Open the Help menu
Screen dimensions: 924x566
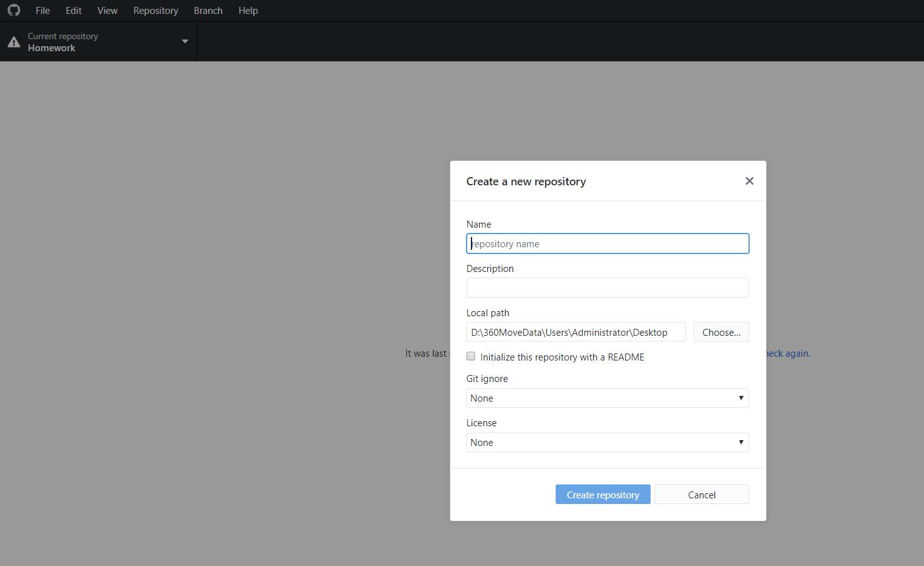coord(248,11)
